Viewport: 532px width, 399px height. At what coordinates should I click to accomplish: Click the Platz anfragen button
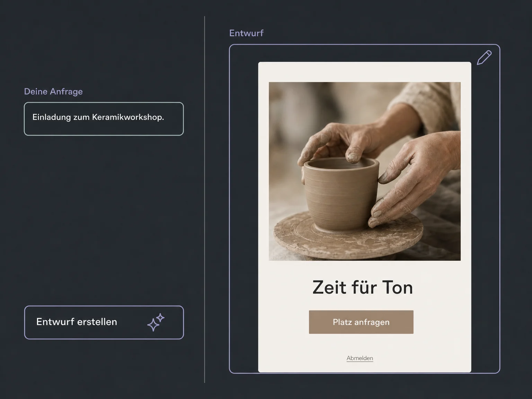(361, 322)
